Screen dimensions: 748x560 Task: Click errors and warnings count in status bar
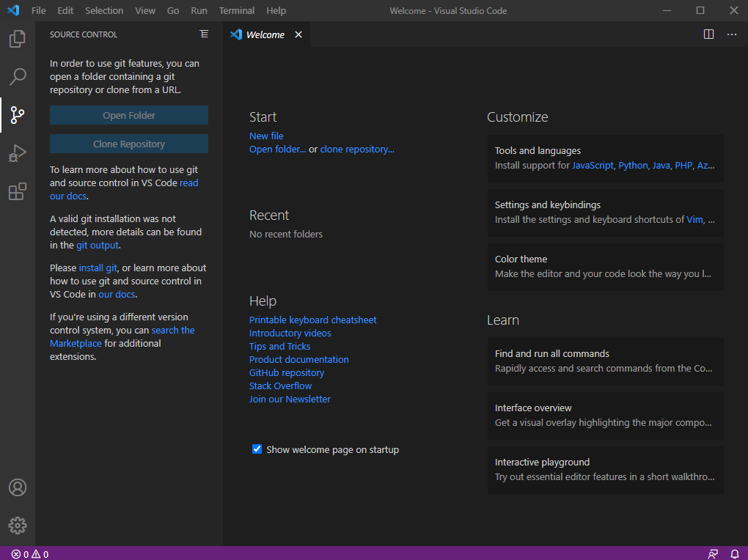click(30, 554)
